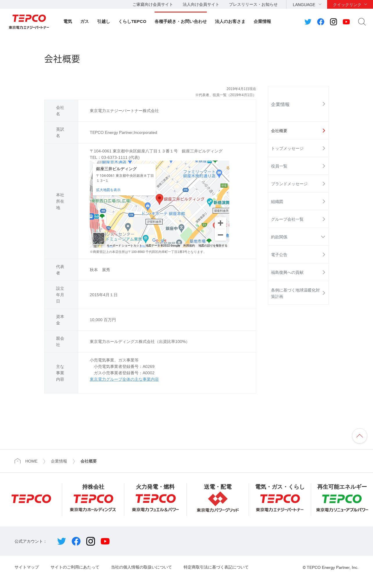
Task: Click the HOME breadcrumb text
Action: 31,461
